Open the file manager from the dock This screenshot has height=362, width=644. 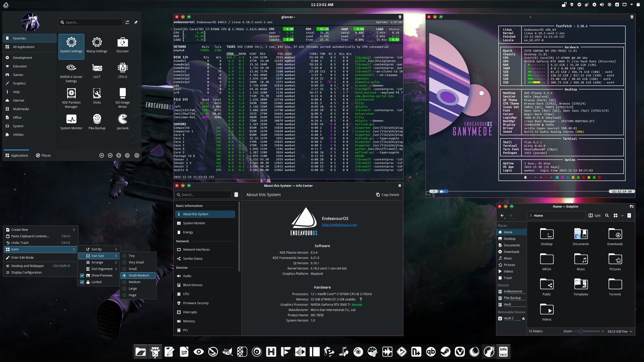tap(141, 352)
